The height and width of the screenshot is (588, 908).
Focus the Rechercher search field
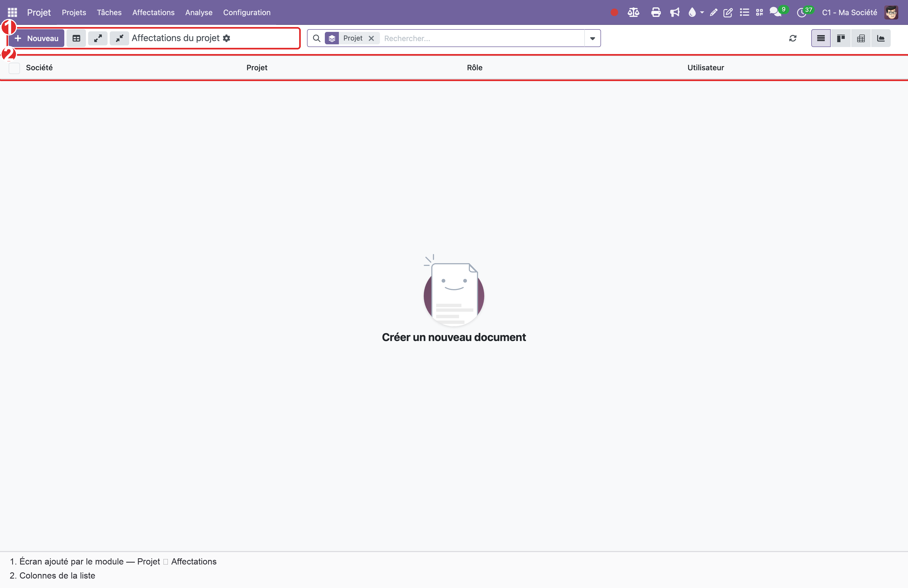(483, 38)
